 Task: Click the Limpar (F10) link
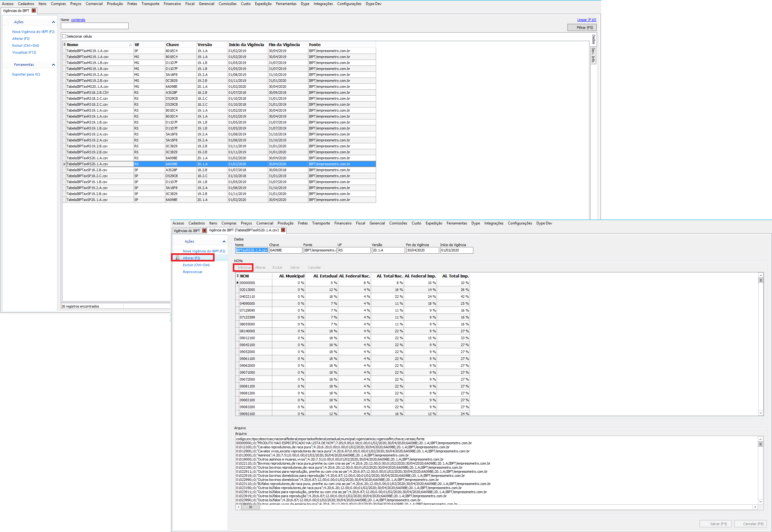tap(587, 20)
